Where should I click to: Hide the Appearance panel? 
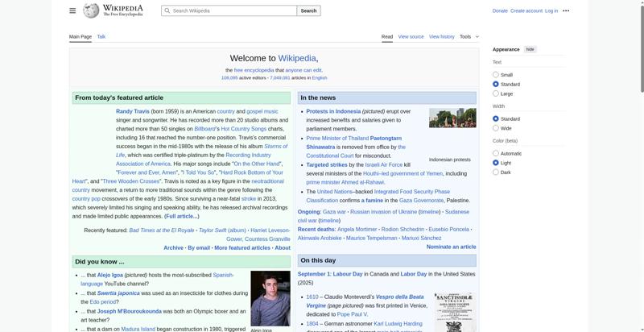(x=530, y=49)
